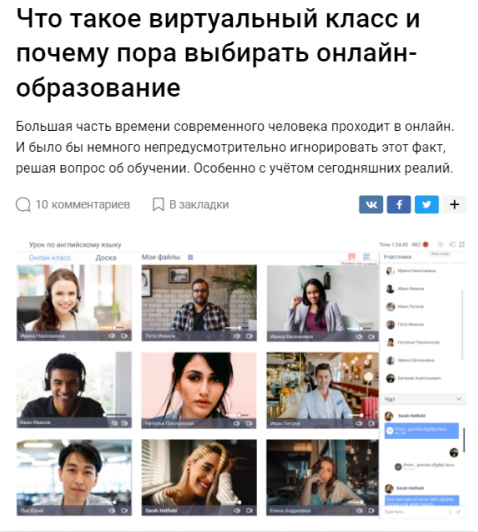Screen dimensions: 478x532
Task: Click the red REC recording indicator
Action: [425, 244]
